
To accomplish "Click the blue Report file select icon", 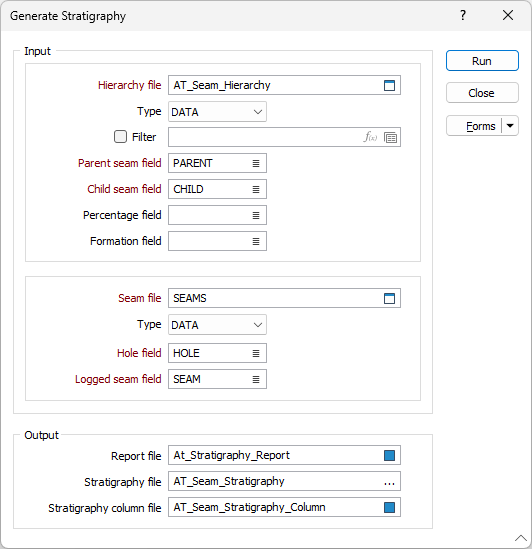I will (x=389, y=455).
